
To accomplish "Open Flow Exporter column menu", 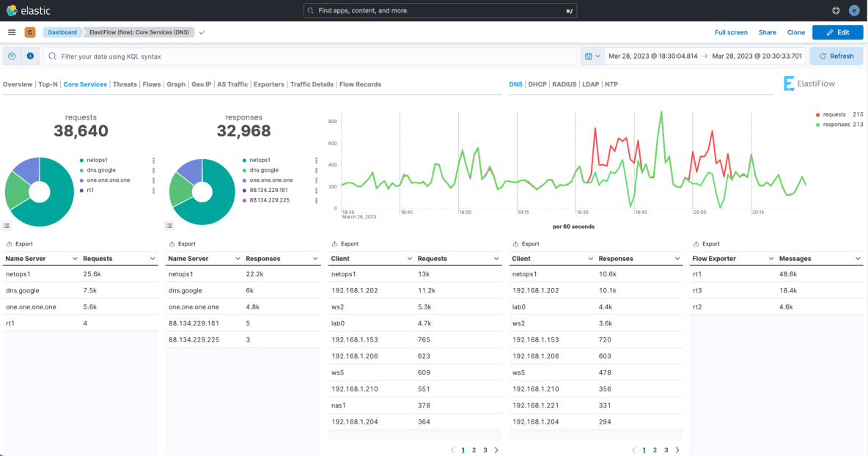I will (x=771, y=259).
